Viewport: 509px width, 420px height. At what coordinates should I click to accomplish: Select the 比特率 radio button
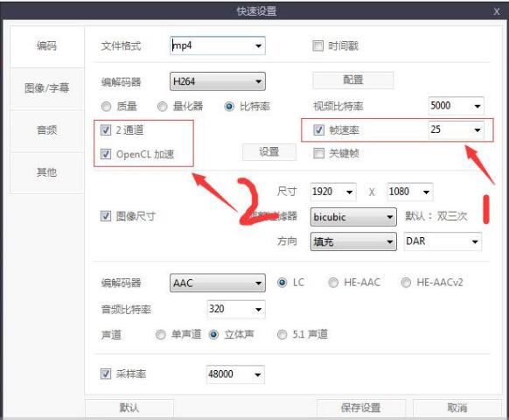[229, 106]
